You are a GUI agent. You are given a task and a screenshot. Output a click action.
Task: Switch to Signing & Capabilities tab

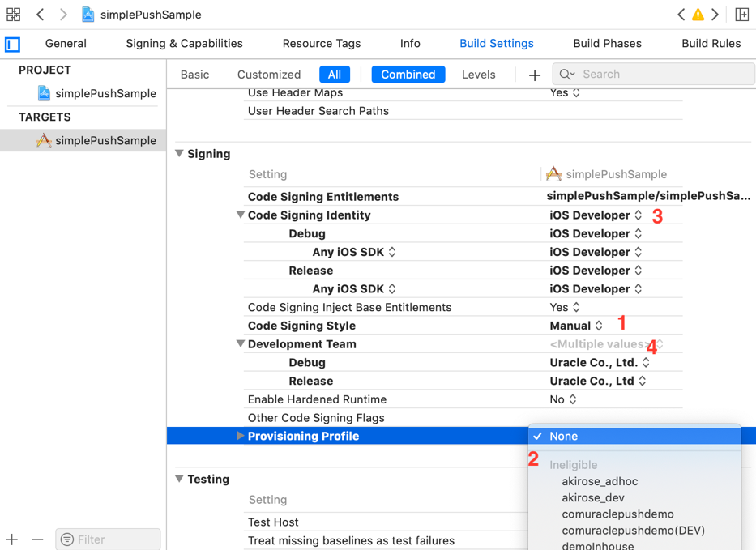tap(184, 44)
